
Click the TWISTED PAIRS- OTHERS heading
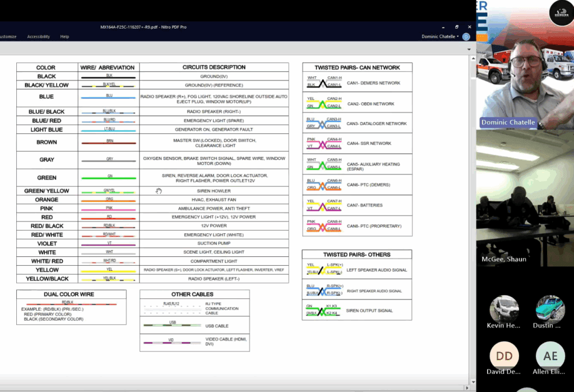[357, 255]
